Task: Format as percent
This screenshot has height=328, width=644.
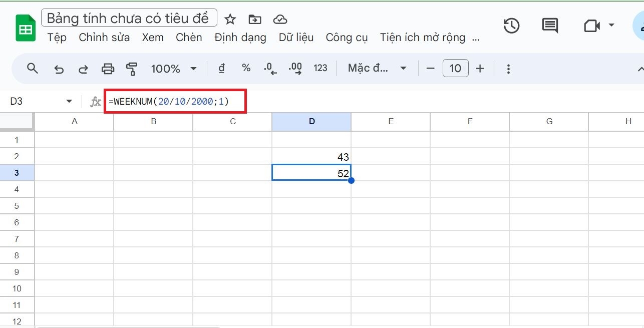Action: tap(246, 68)
